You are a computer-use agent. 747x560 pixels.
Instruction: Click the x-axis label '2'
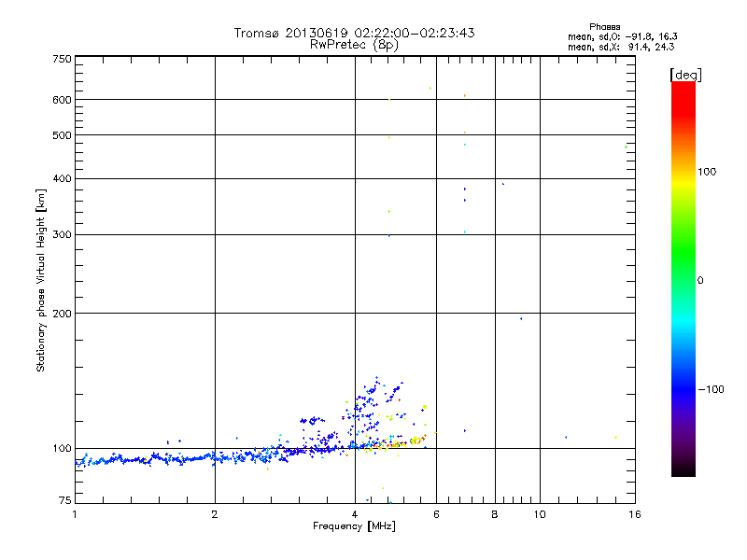[215, 514]
